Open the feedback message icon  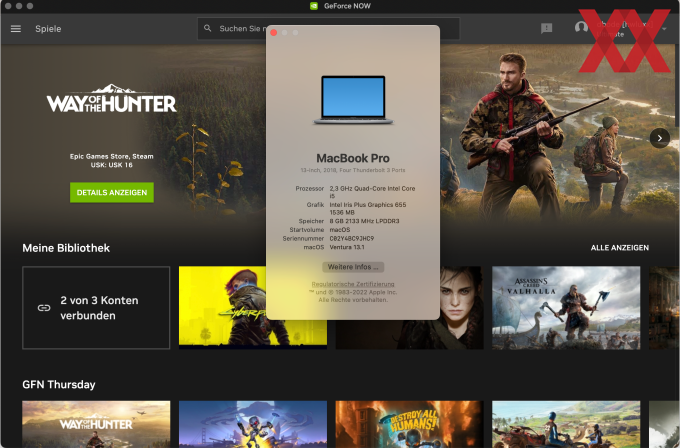tap(546, 29)
